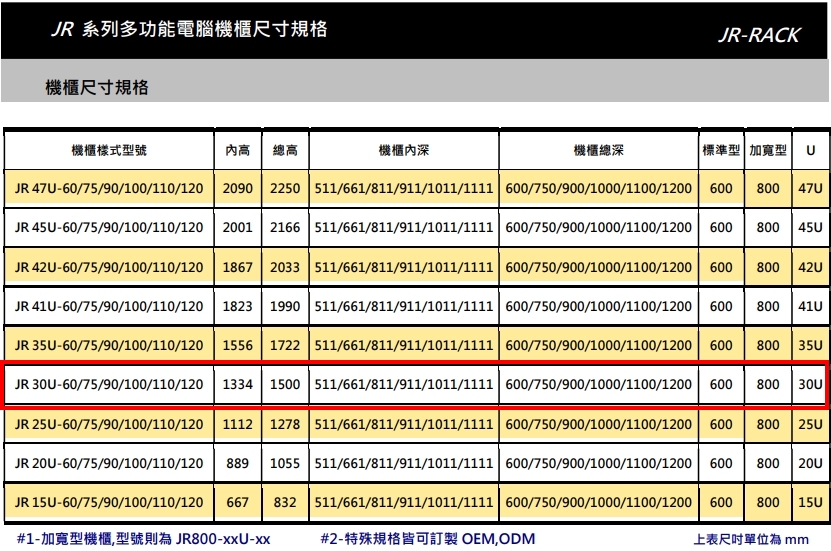Select the 機櫃樣式型號 column header
Screen dimensions: 831x551
click(x=110, y=150)
